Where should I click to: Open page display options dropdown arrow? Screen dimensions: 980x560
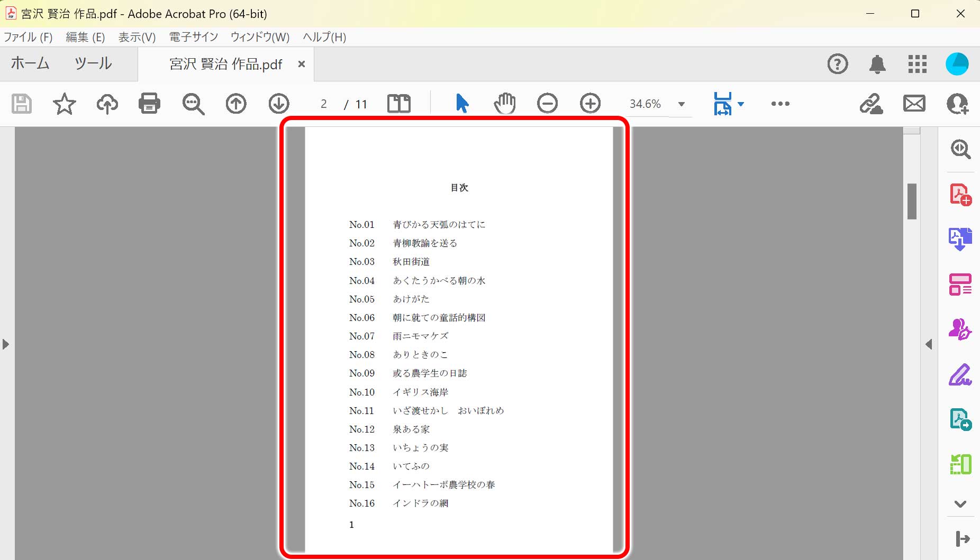741,104
